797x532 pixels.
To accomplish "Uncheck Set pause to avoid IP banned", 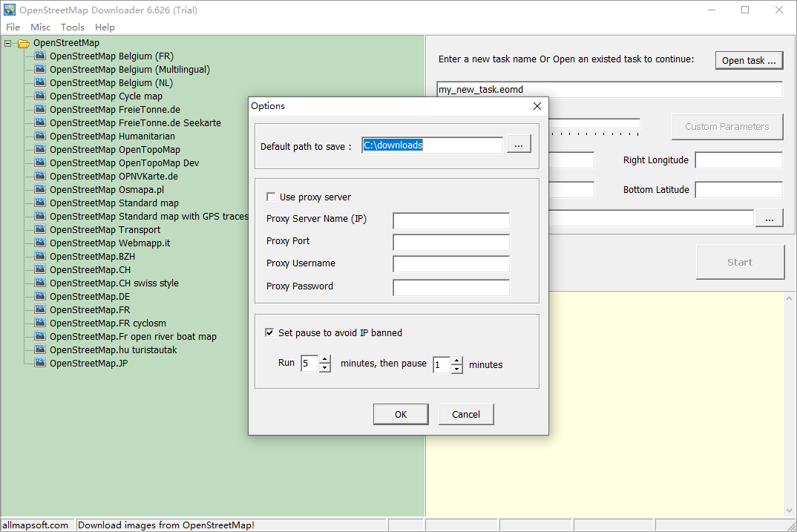I will (270, 332).
